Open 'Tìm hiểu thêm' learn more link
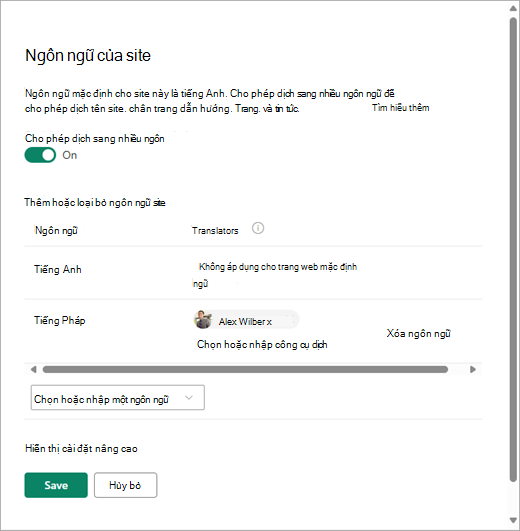The image size is (520, 531). pos(400,108)
